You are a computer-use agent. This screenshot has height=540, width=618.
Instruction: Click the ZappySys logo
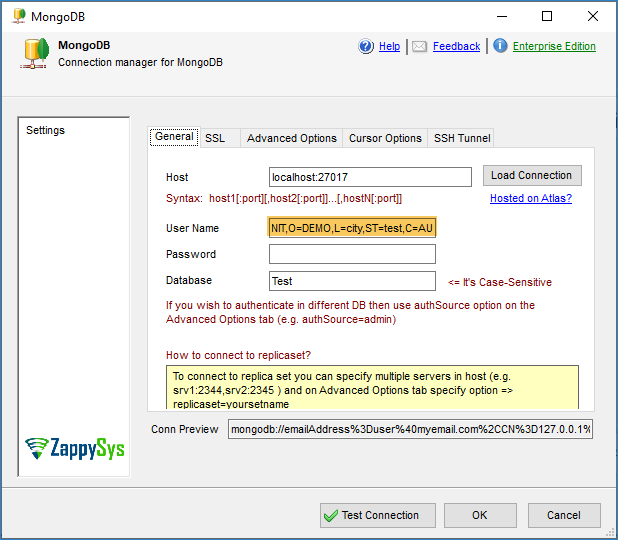(75, 448)
